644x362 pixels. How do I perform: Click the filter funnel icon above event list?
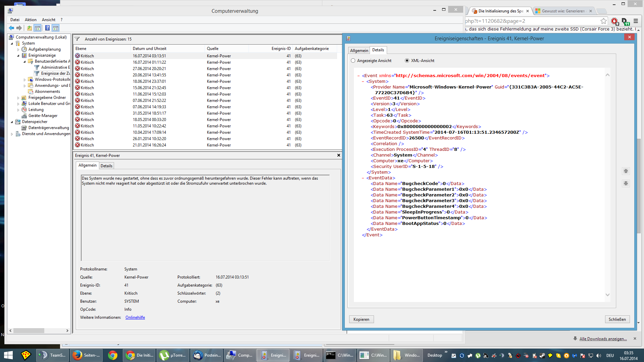[77, 39]
